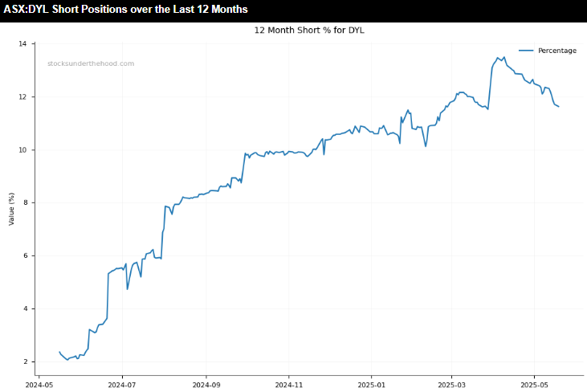Click x-axis date label 2025-01

[x=371, y=385]
